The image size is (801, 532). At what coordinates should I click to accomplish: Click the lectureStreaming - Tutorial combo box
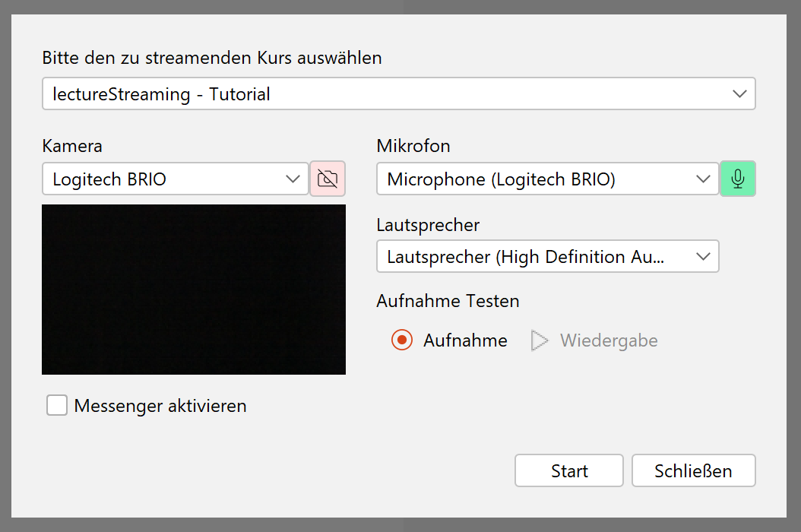[398, 93]
